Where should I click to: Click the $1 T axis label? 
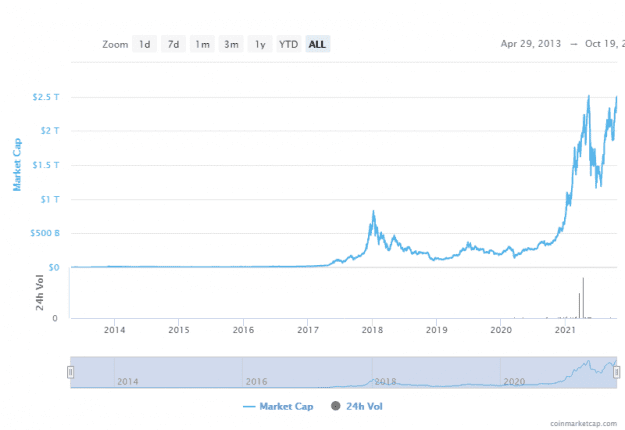pyautogui.click(x=50, y=199)
